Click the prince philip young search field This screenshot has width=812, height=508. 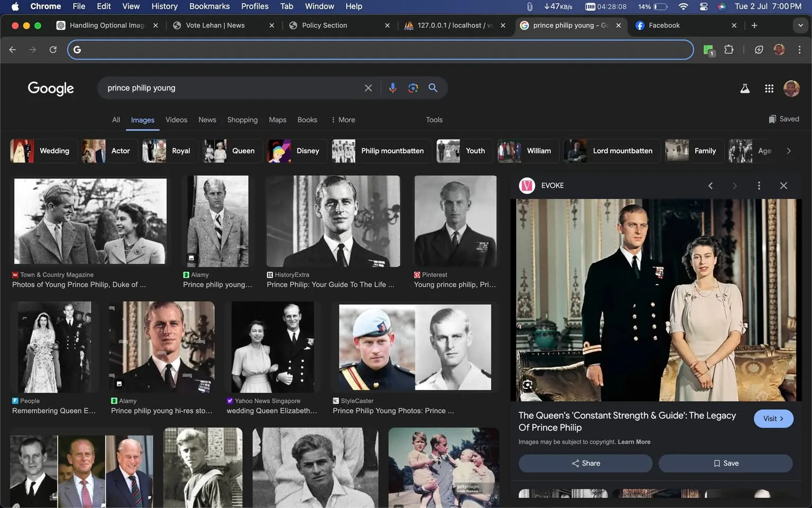coord(233,88)
